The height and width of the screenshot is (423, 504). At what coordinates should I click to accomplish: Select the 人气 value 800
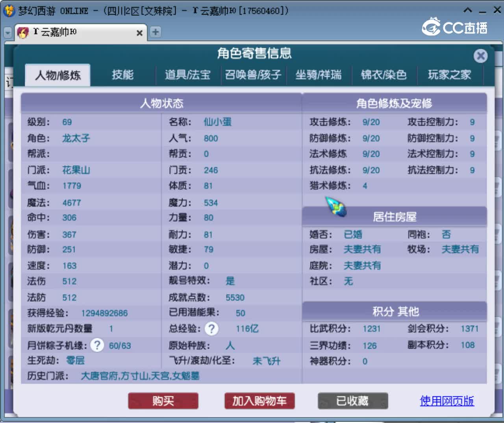coord(211,138)
